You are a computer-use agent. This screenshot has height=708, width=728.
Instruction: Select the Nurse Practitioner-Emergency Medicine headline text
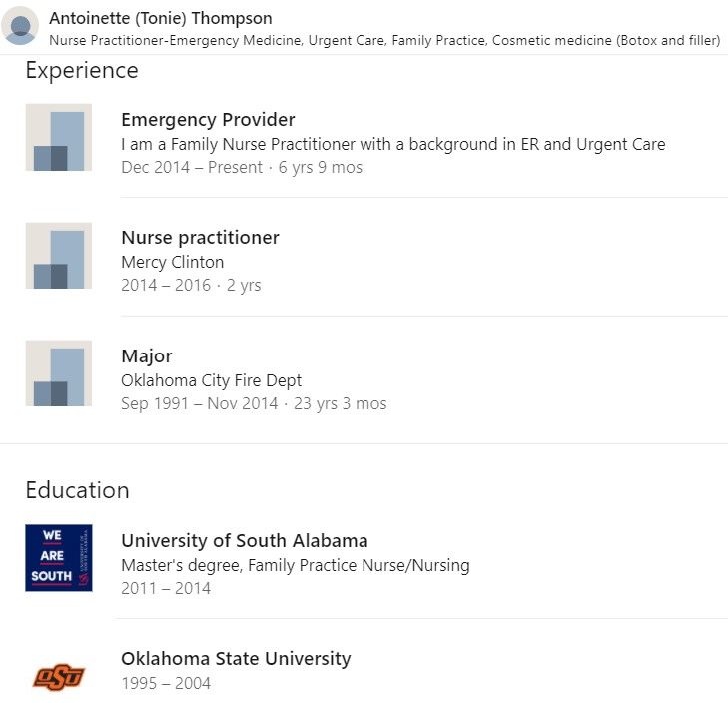pyautogui.click(x=384, y=40)
